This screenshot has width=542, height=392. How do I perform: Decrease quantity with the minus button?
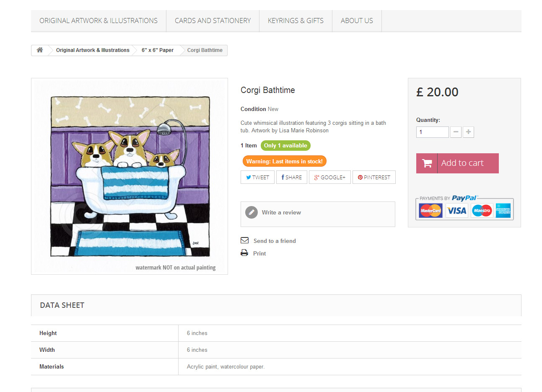pos(456,132)
